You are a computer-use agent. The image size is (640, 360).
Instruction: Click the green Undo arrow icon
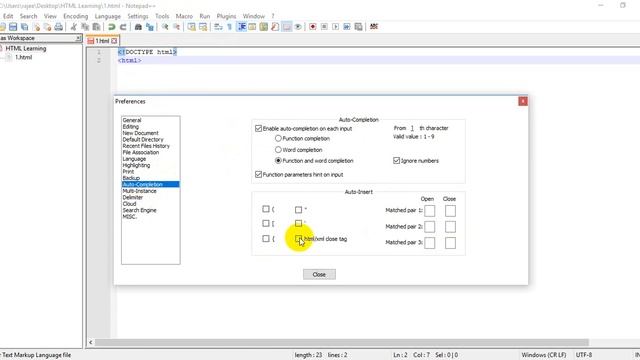tap(111, 27)
